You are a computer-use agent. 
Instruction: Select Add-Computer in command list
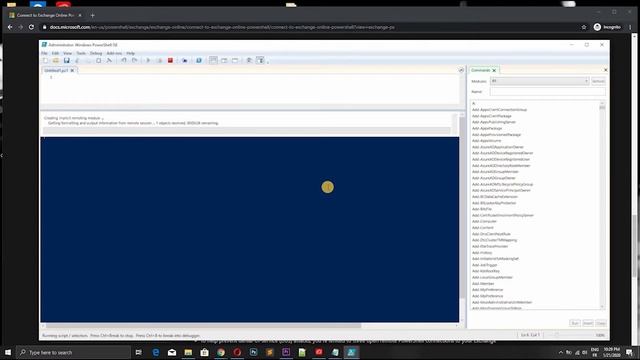(x=484, y=221)
